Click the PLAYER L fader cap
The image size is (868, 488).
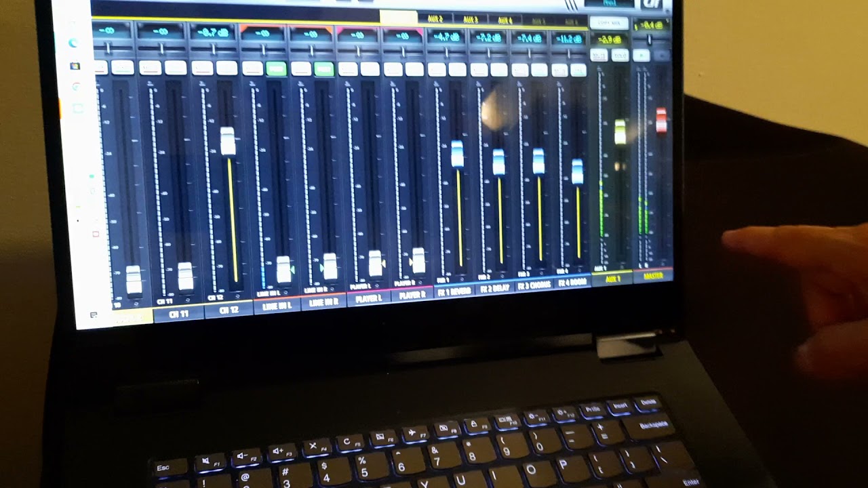point(375,263)
